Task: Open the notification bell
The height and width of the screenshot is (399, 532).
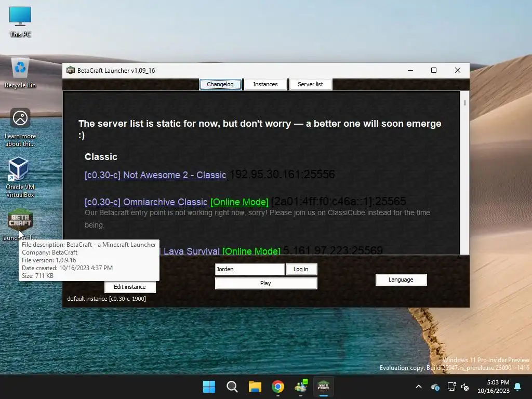Action: pyautogui.click(x=518, y=387)
